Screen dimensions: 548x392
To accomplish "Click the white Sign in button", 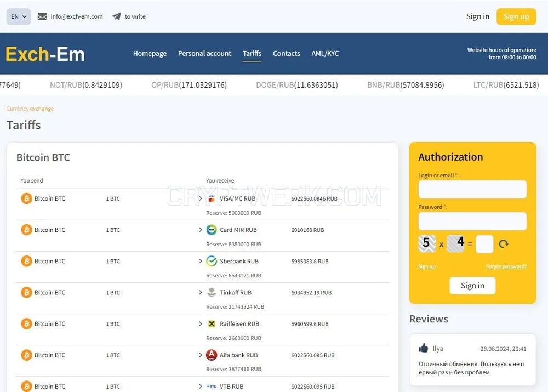I will pyautogui.click(x=472, y=286).
